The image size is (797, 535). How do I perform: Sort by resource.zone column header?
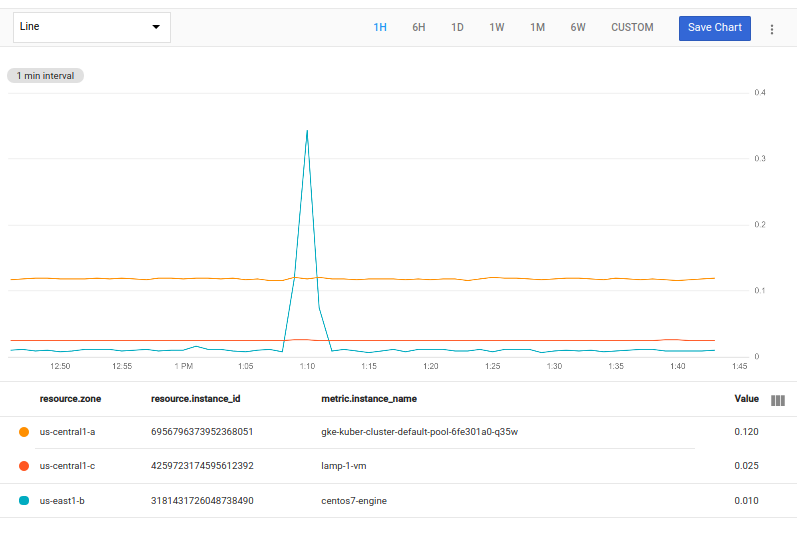pos(70,398)
